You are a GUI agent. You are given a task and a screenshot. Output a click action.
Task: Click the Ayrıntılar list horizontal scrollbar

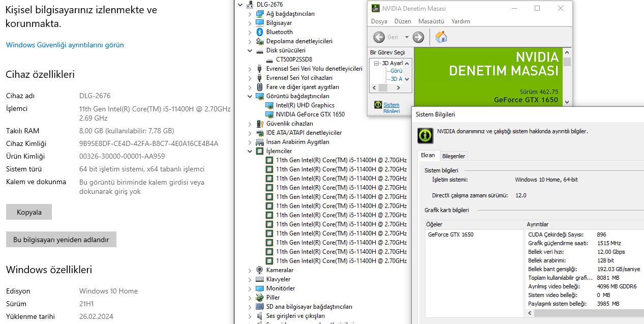(x=585, y=313)
